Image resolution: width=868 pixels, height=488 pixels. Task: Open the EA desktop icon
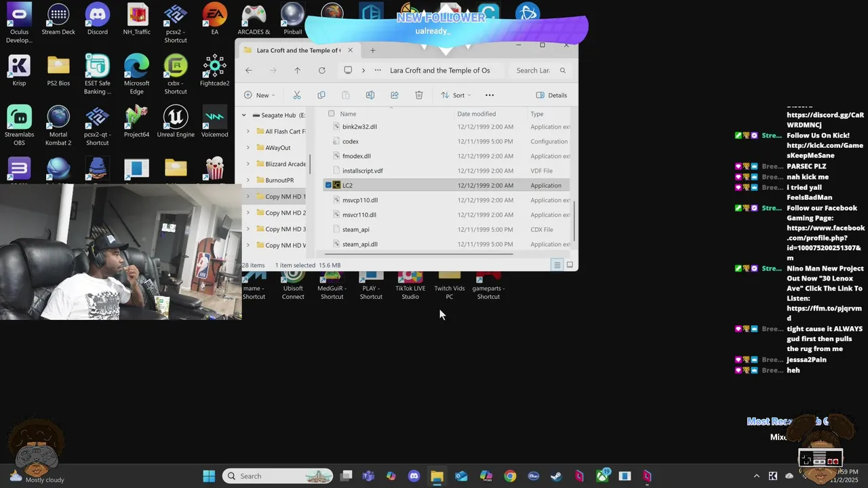214,20
